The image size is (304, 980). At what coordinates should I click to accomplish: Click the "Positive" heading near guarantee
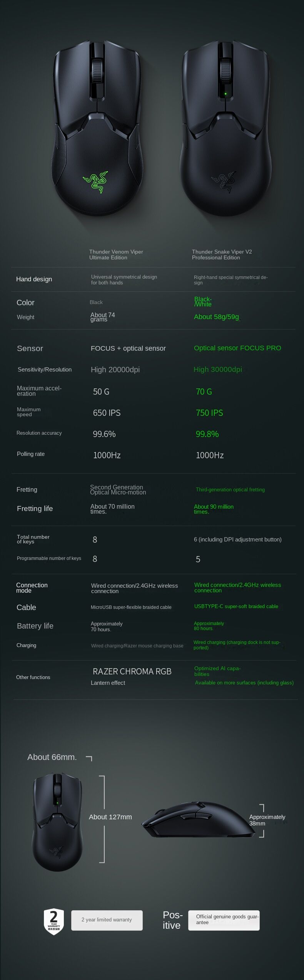click(172, 920)
